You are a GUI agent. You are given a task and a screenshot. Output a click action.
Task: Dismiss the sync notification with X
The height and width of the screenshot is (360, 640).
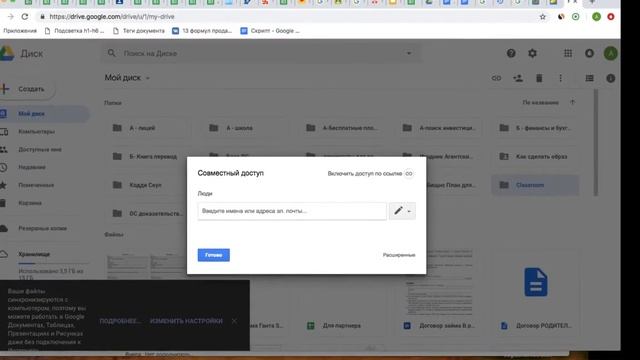[x=234, y=321]
